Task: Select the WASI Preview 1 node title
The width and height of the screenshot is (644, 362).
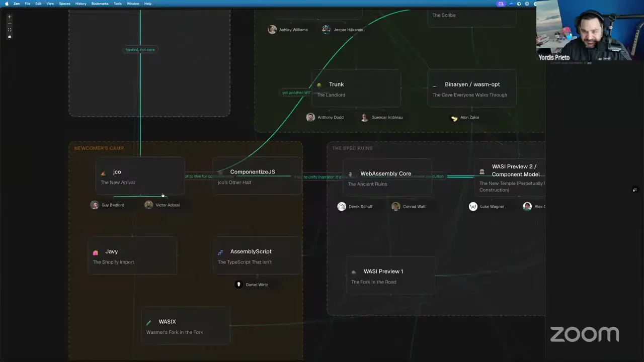Action: pyautogui.click(x=383, y=271)
